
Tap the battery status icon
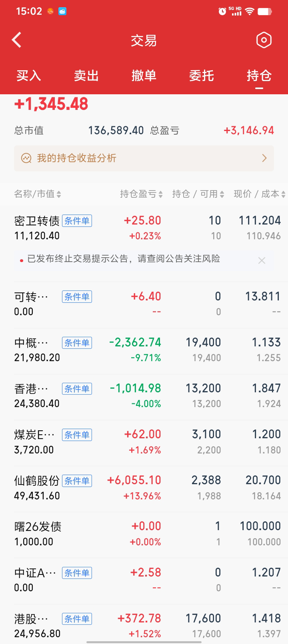coord(264,11)
